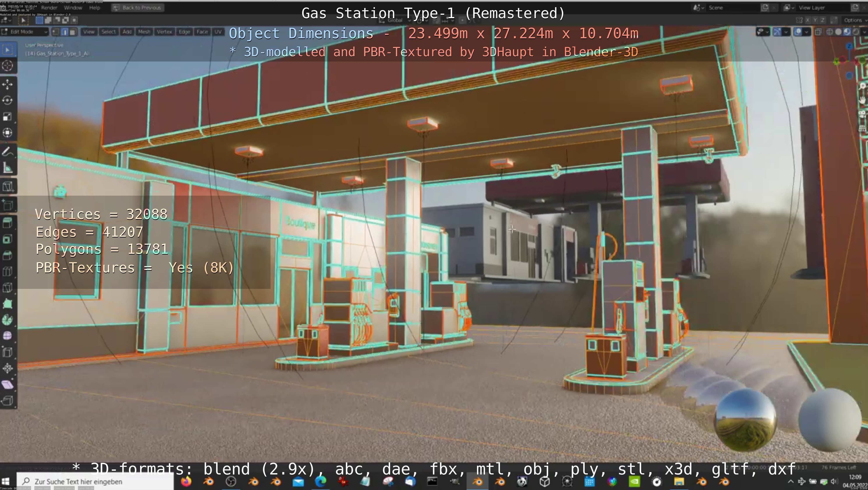Select the Rotate tool
Screen dimensions: 868x490
click(7, 100)
